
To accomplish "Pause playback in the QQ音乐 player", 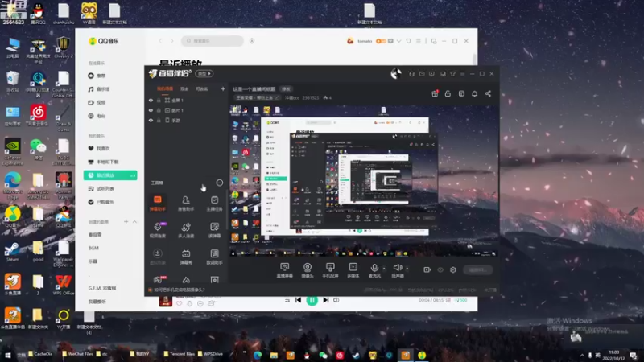I will (x=312, y=300).
